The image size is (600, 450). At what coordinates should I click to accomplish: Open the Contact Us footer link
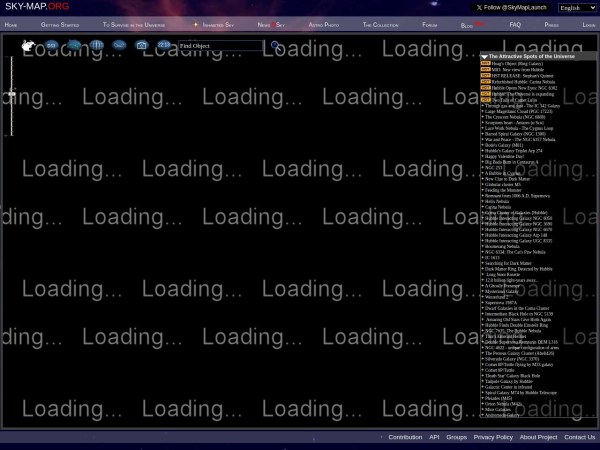[579, 437]
